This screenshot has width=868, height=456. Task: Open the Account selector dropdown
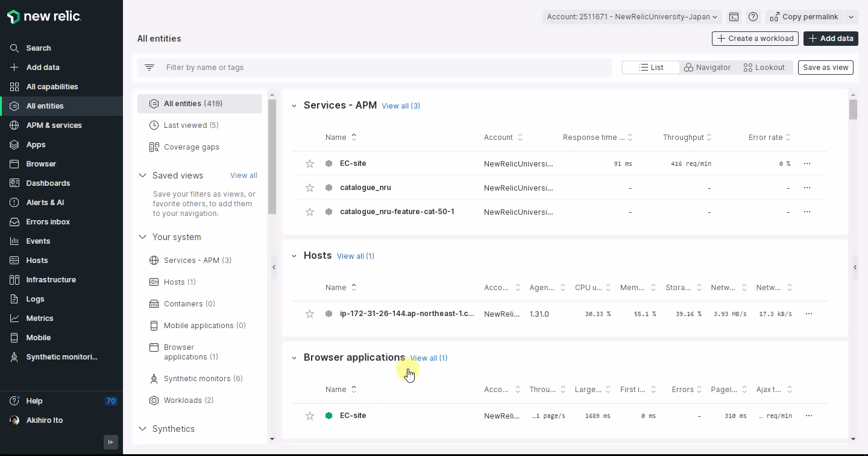[631, 17]
